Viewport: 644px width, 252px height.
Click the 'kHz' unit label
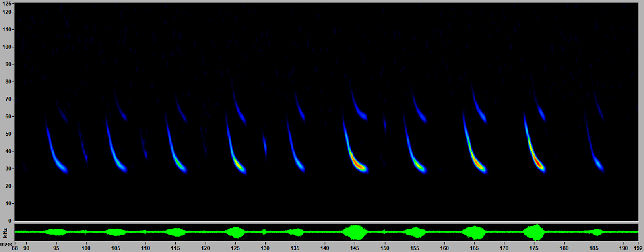(5, 233)
